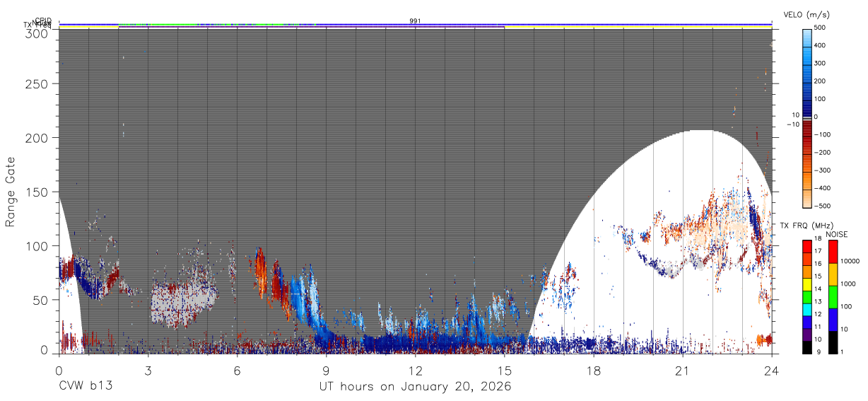The height and width of the screenshot is (401, 868).
Task: Click the 24 hour UT axis tick
Action: (772, 370)
